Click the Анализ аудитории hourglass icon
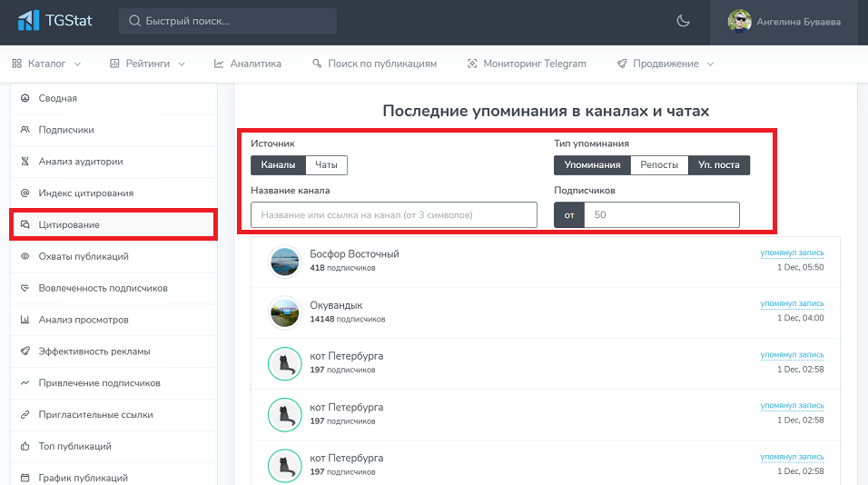 click(25, 162)
